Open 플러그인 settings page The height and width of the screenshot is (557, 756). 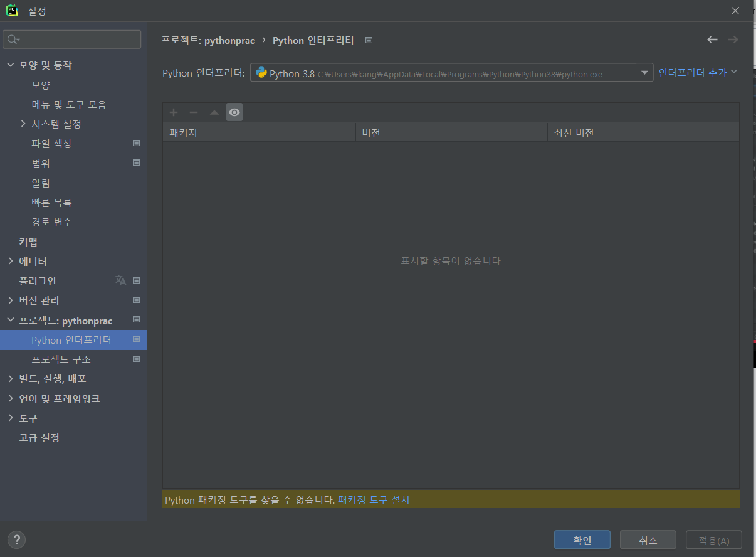pyautogui.click(x=38, y=281)
